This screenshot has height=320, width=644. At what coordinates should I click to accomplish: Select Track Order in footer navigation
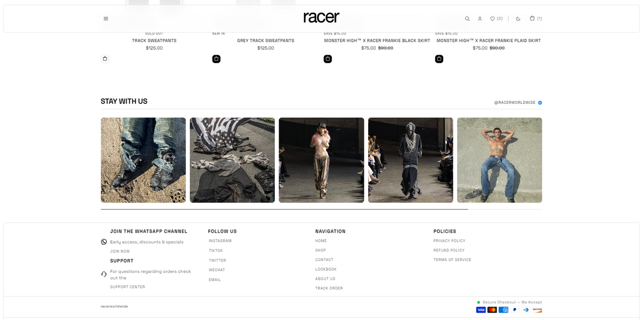tap(329, 288)
